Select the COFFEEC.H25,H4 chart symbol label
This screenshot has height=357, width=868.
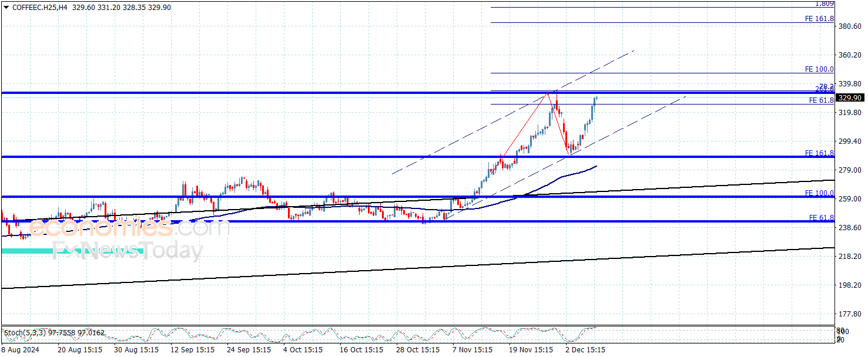pos(39,8)
